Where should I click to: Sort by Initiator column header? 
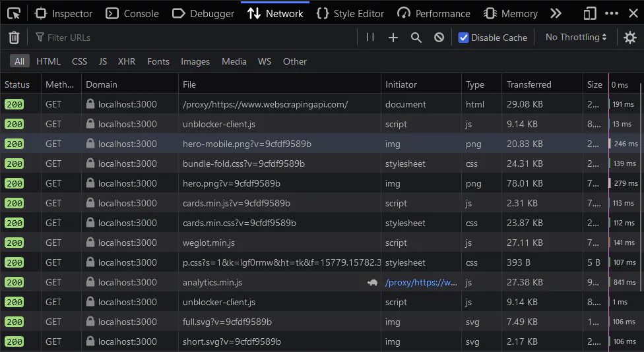click(x=421, y=84)
